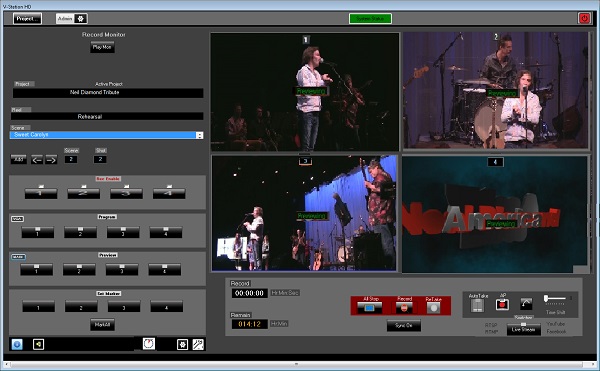Click the ReTake control
The width and height of the screenshot is (600, 371).
pyautogui.click(x=433, y=308)
